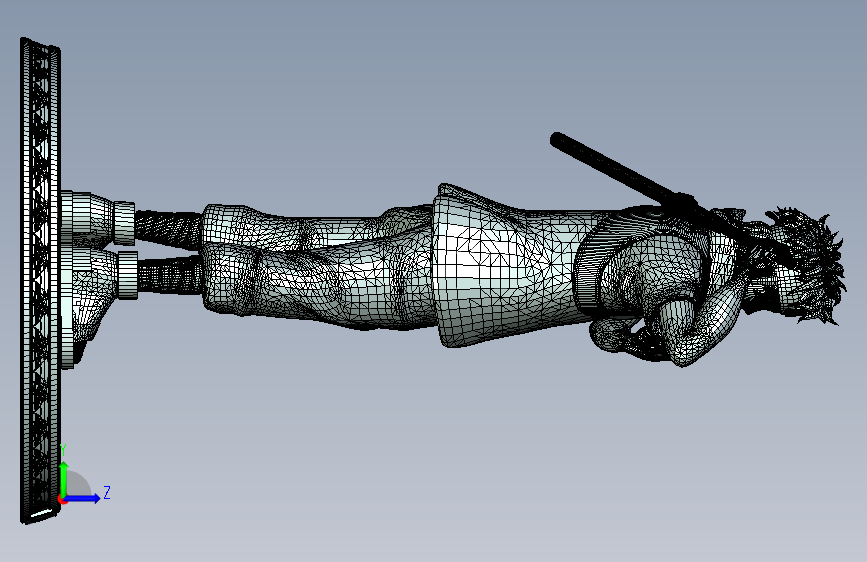Click the gray plane arc of the triad
Viewport: 867px width, 562px height.
pyautogui.click(x=79, y=483)
